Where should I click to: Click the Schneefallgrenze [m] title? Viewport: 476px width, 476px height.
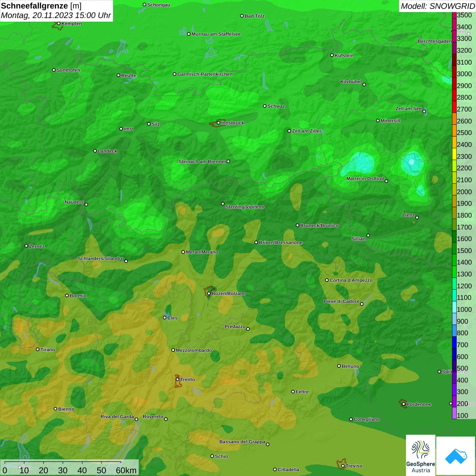point(41,6)
